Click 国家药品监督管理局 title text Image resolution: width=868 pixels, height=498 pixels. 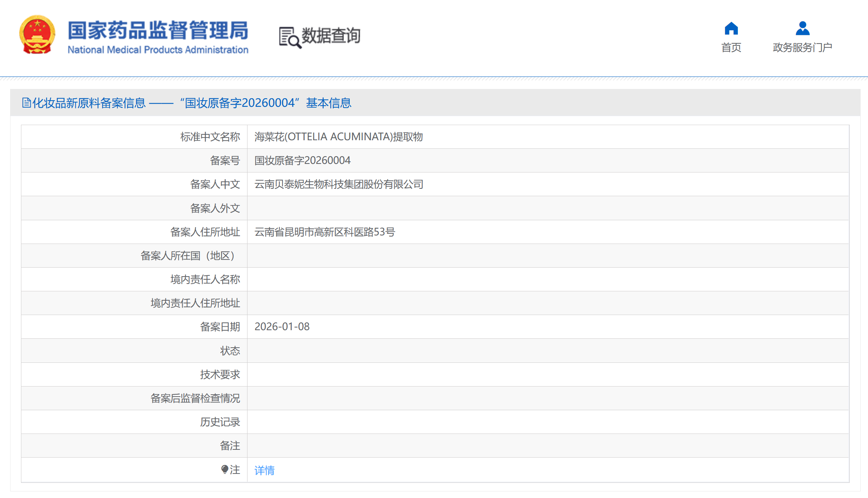[x=158, y=30]
